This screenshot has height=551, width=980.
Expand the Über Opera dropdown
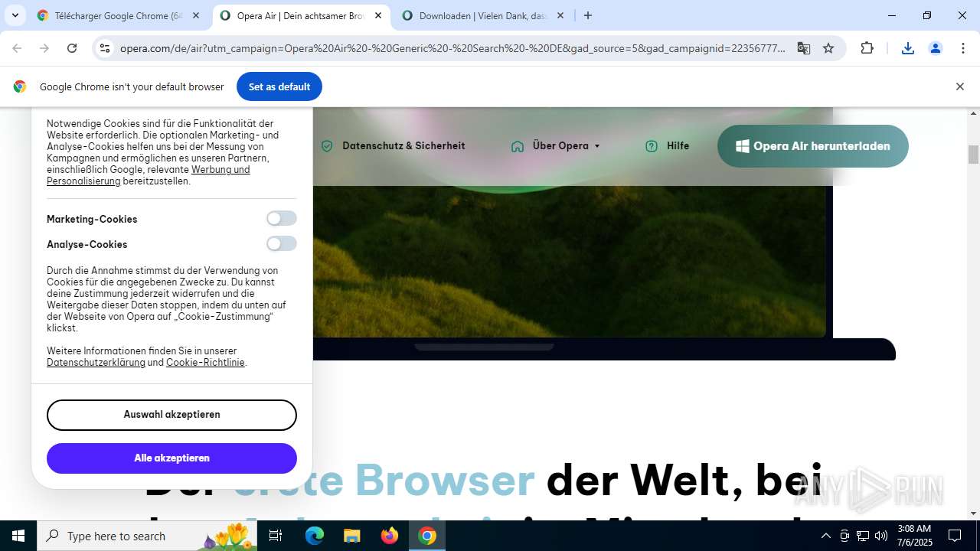(557, 146)
